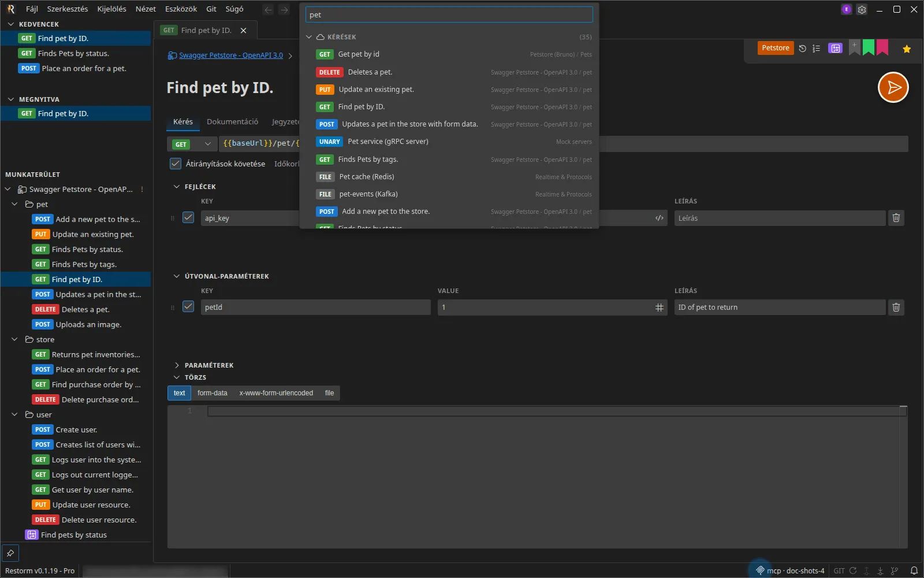Click the Petstore environment button

[776, 48]
